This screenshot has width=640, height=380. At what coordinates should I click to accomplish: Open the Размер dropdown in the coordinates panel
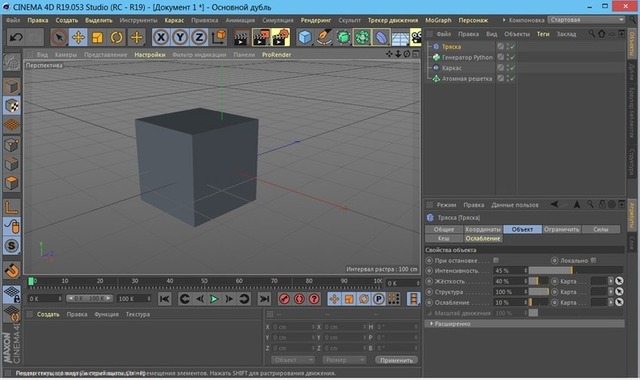pyautogui.click(x=344, y=360)
